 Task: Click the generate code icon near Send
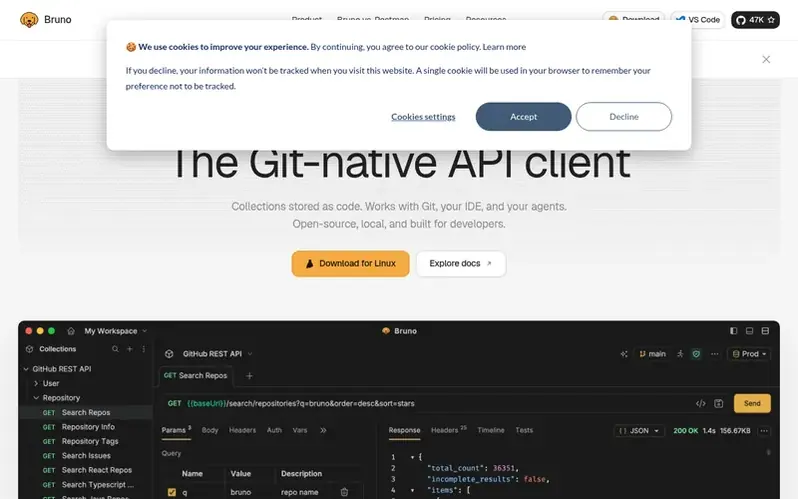pyautogui.click(x=700, y=403)
